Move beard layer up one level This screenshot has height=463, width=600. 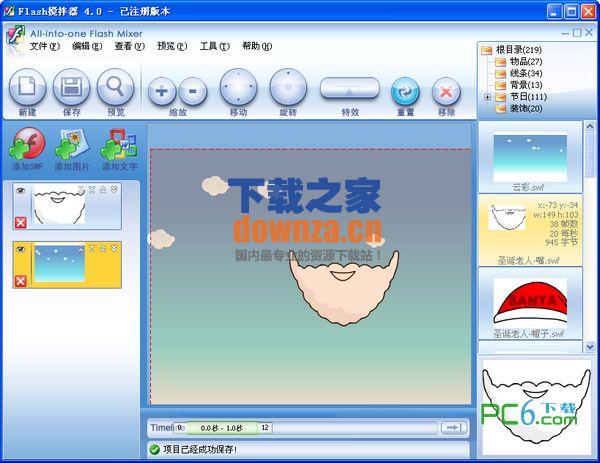pos(103,190)
